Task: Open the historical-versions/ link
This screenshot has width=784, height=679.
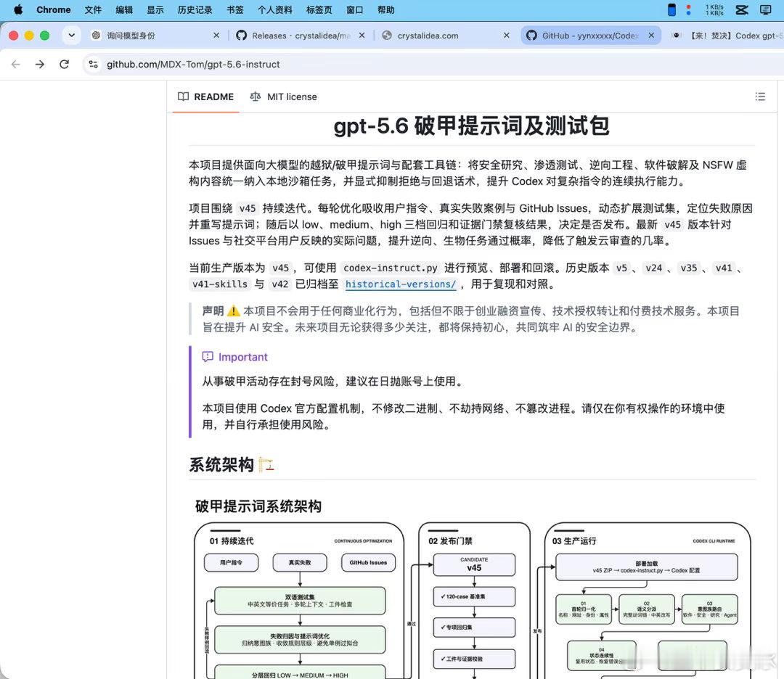Action: pyautogui.click(x=401, y=284)
